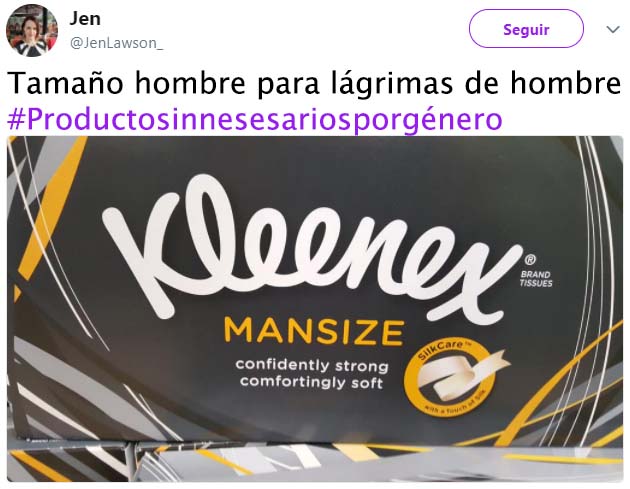630x489 pixels.
Task: Click the tweet text about lágrimas de hombre
Action: [x=314, y=83]
